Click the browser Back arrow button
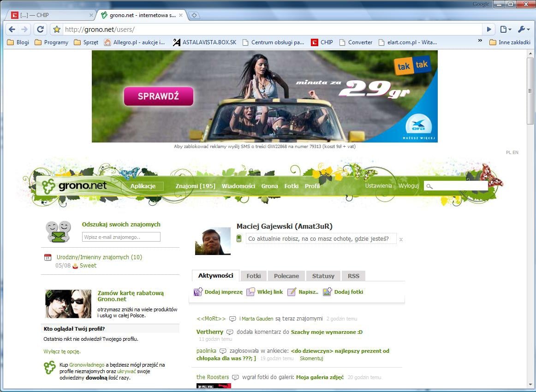The height and width of the screenshot is (392, 536). coord(12,29)
